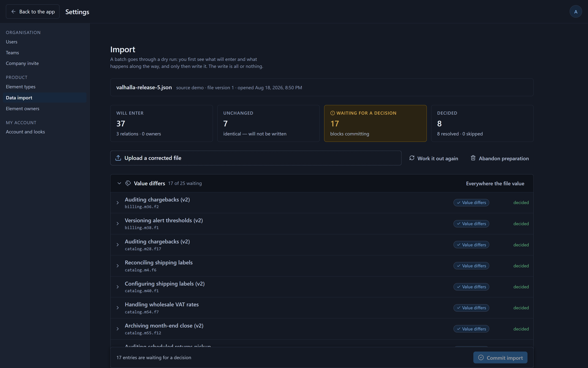The width and height of the screenshot is (588, 368).
Task: Click the tag icon by Value differs header
Action: point(128,183)
